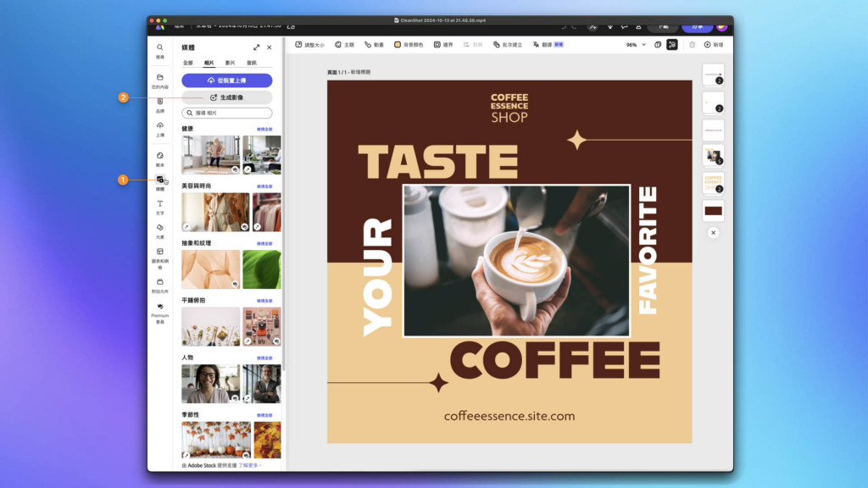Image resolution: width=868 pixels, height=488 pixels.
Task: Click 批次建立 bulk create in toolbar
Action: click(x=508, y=45)
